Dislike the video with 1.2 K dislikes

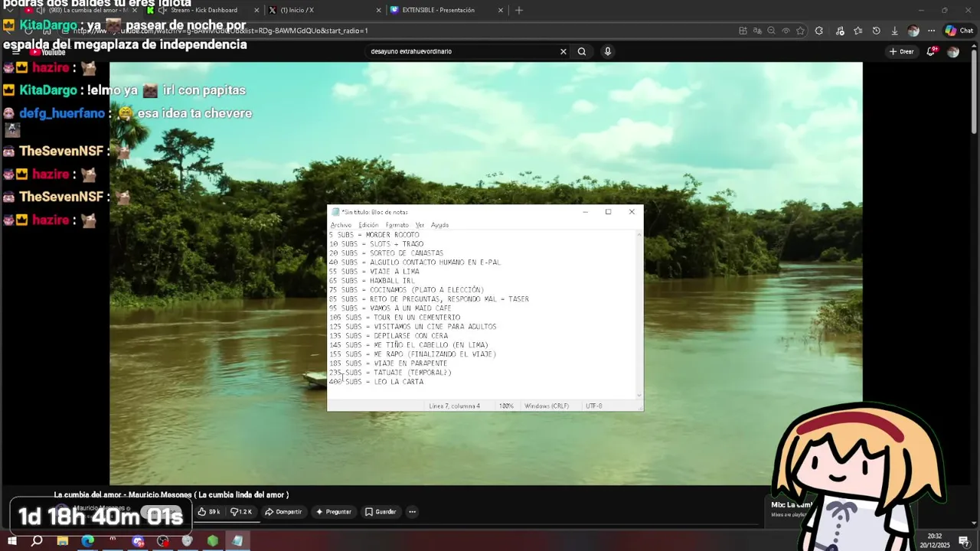[241, 511]
